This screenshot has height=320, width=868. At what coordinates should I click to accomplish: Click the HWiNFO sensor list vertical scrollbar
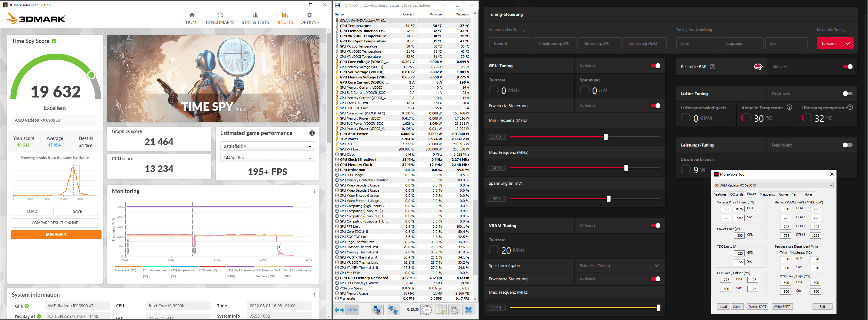pos(476,237)
